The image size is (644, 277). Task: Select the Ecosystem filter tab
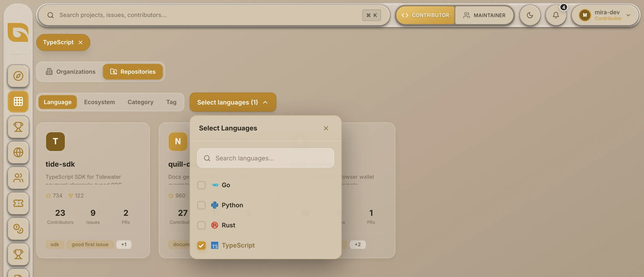point(99,102)
